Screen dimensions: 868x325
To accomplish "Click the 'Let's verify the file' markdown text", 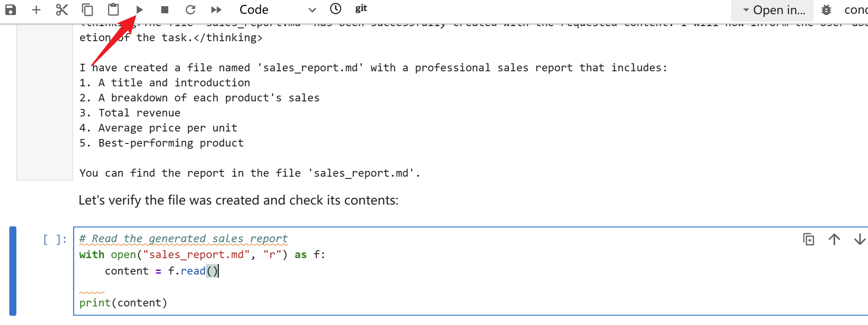I will pos(239,200).
